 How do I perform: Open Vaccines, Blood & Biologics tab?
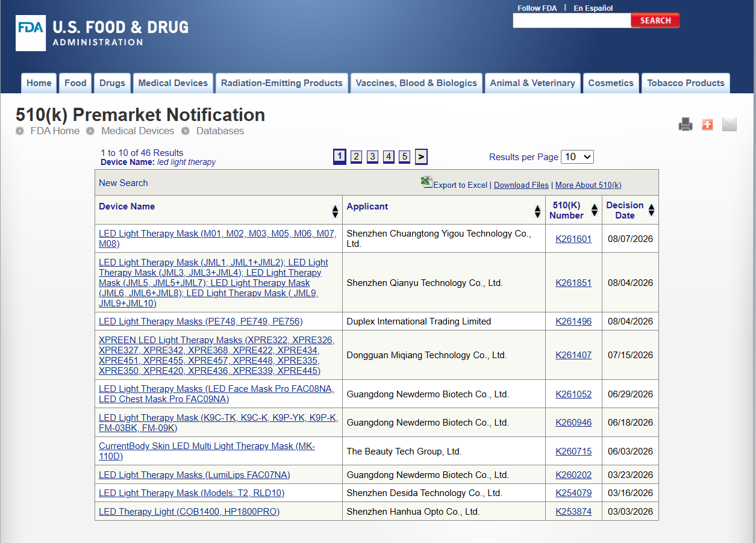point(416,83)
